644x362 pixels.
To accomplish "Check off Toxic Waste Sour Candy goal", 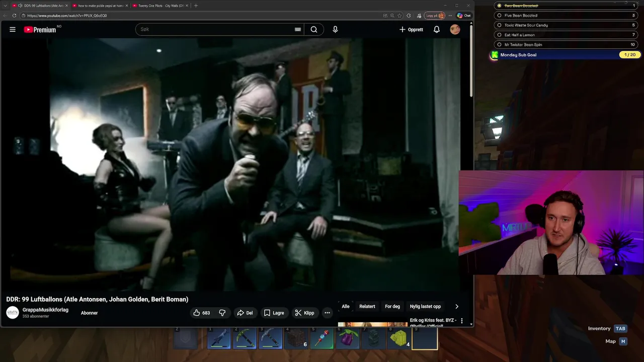I will click(x=499, y=25).
